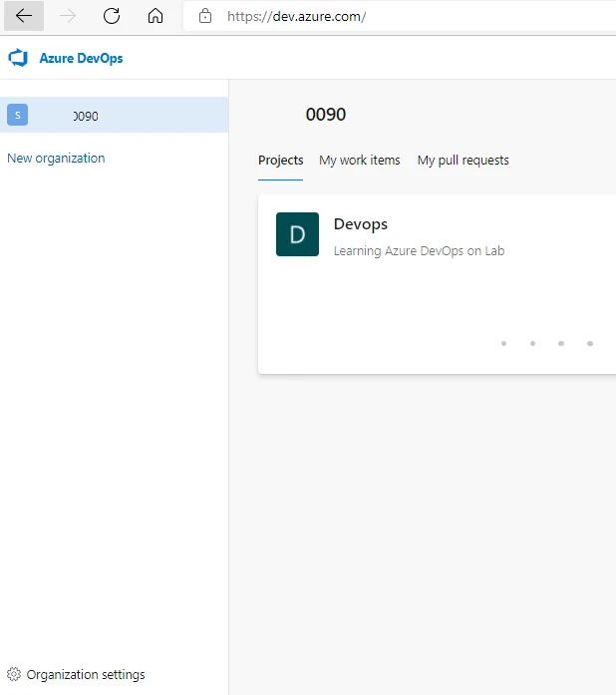Switch to the Projects tab
The image size is (616, 695).
(x=280, y=161)
